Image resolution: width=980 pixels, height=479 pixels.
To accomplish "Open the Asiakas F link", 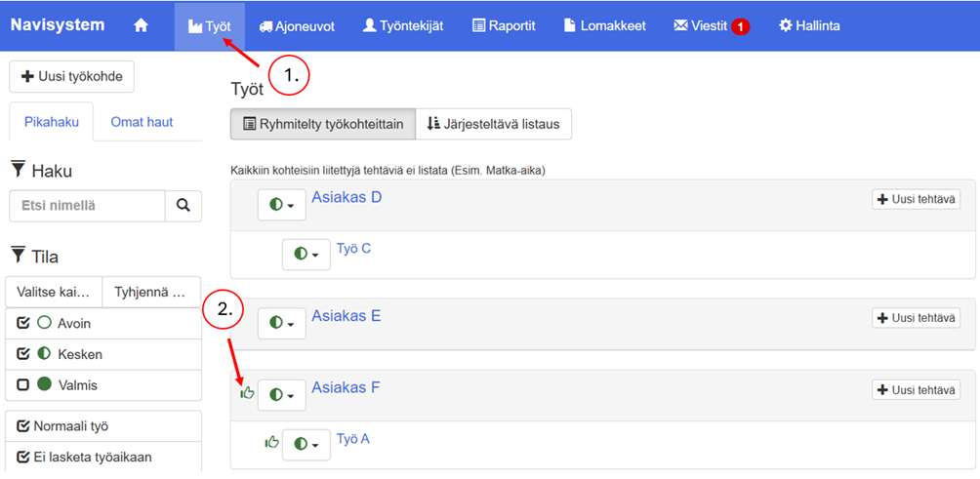I will (x=346, y=388).
